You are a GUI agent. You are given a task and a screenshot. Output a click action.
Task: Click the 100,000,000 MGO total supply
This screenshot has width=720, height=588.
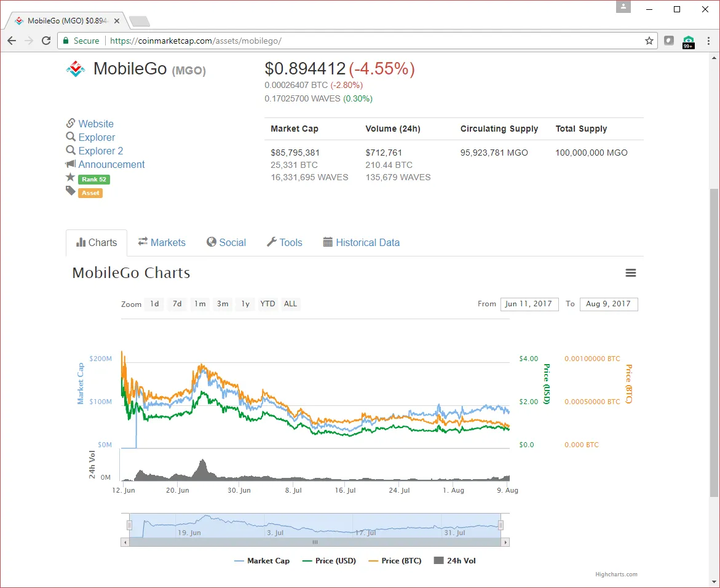[591, 153]
